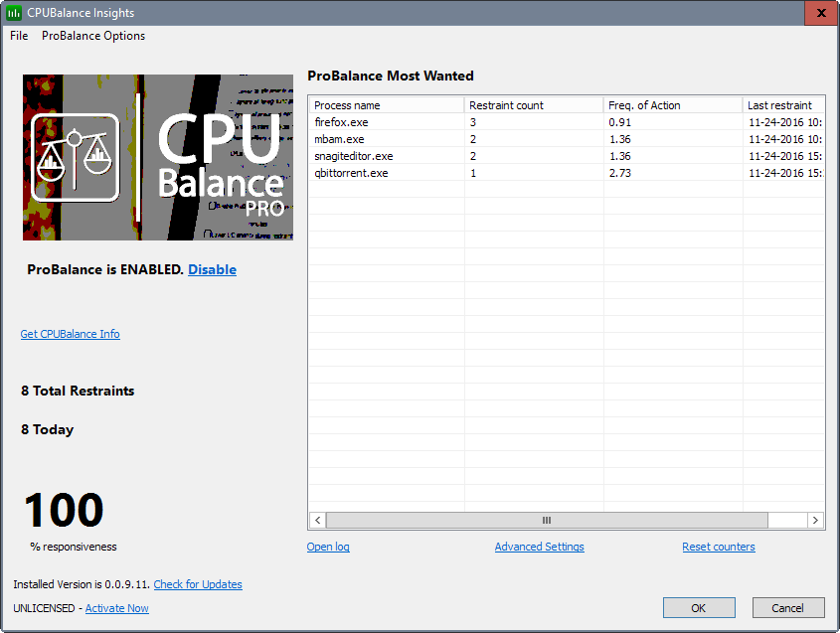
Task: Click the Disable ProBalance link
Action: point(212,269)
